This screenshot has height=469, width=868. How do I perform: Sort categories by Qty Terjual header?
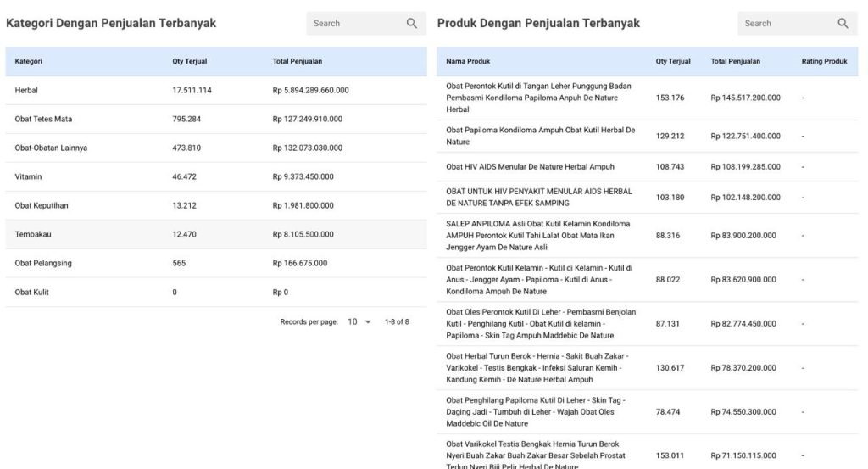click(189, 61)
